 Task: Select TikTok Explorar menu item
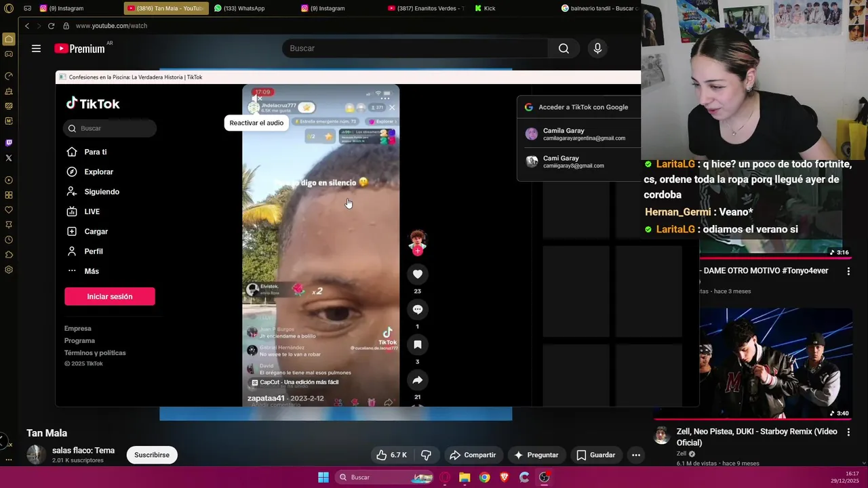pyautogui.click(x=98, y=171)
